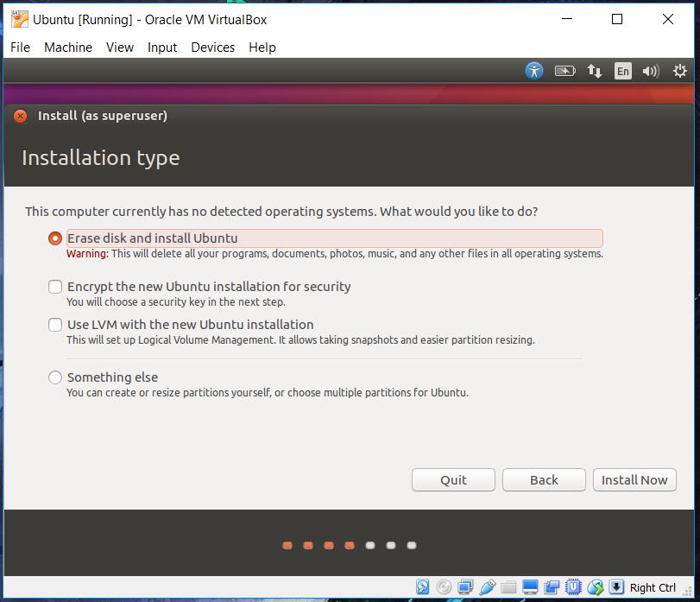Click the hard disk activity status icon
The image size is (700, 602).
point(422,586)
